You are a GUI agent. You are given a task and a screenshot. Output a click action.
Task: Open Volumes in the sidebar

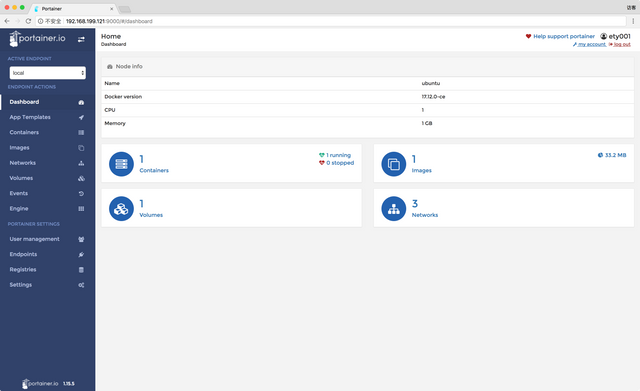click(x=21, y=178)
